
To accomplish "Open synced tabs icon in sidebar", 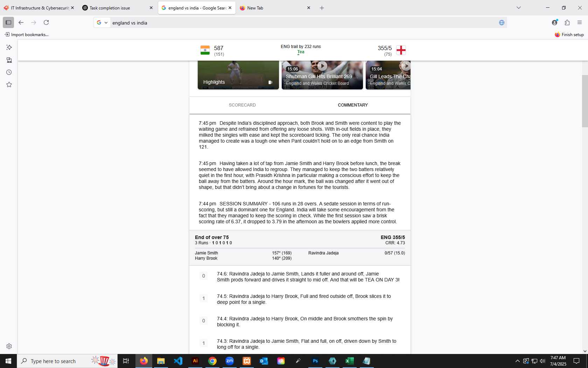I will click(x=9, y=60).
